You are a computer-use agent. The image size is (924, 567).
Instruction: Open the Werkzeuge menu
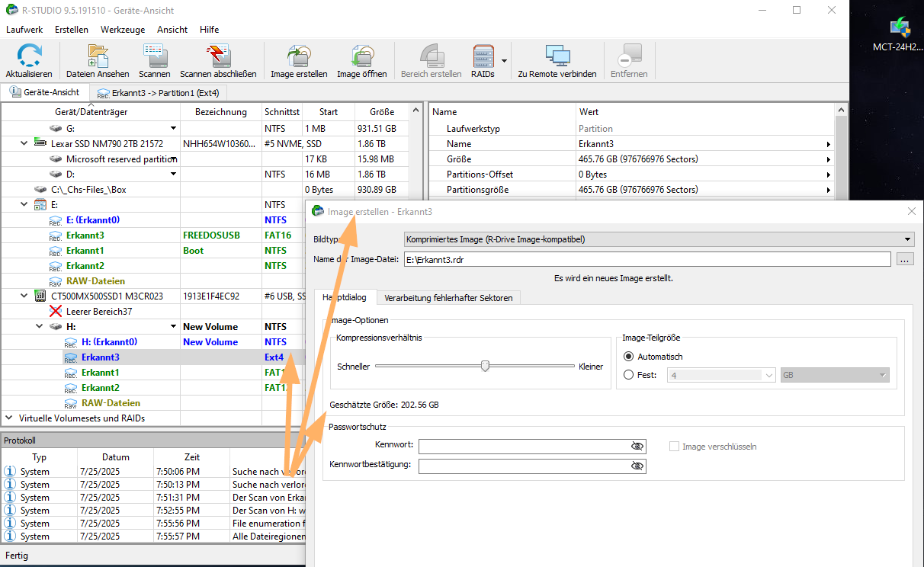(123, 29)
